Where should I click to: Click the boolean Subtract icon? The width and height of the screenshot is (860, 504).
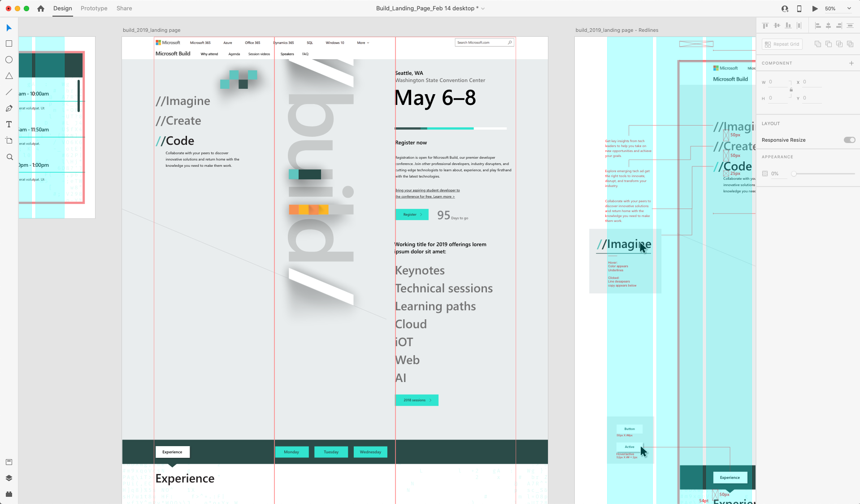[829, 44]
